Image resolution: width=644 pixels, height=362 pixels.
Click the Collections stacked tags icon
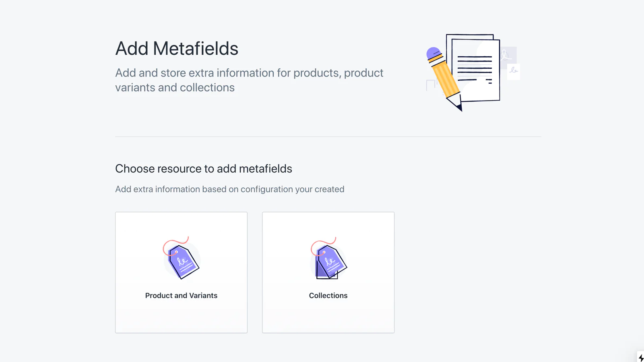[x=329, y=261]
